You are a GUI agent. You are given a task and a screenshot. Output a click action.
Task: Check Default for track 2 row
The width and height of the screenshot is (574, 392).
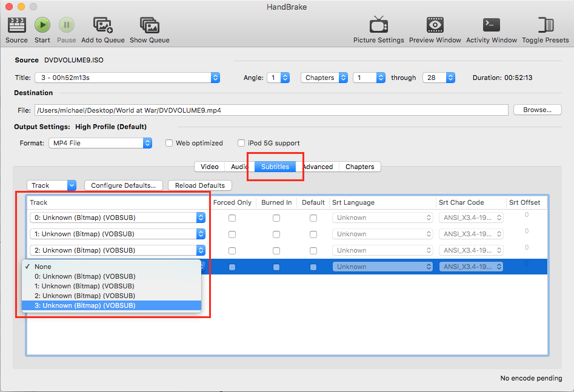click(x=313, y=251)
